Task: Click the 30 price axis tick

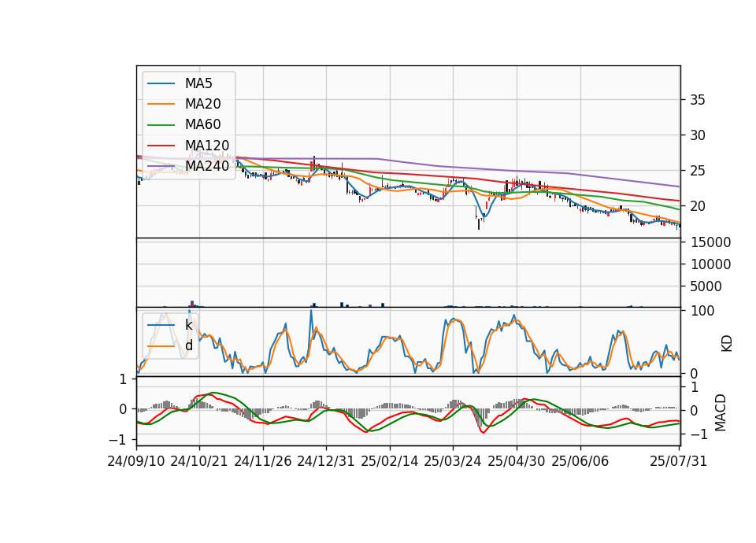Action: coord(698,135)
